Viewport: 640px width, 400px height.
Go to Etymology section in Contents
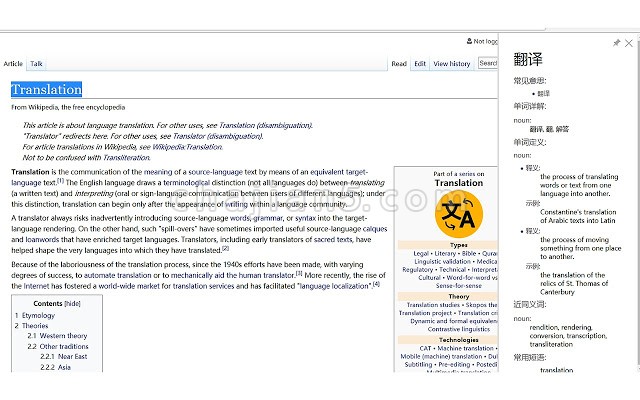click(38, 316)
